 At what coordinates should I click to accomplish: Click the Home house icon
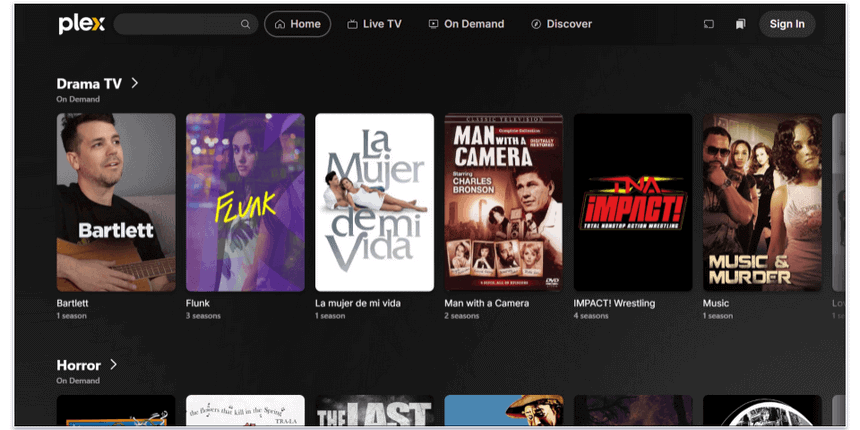[x=280, y=24]
